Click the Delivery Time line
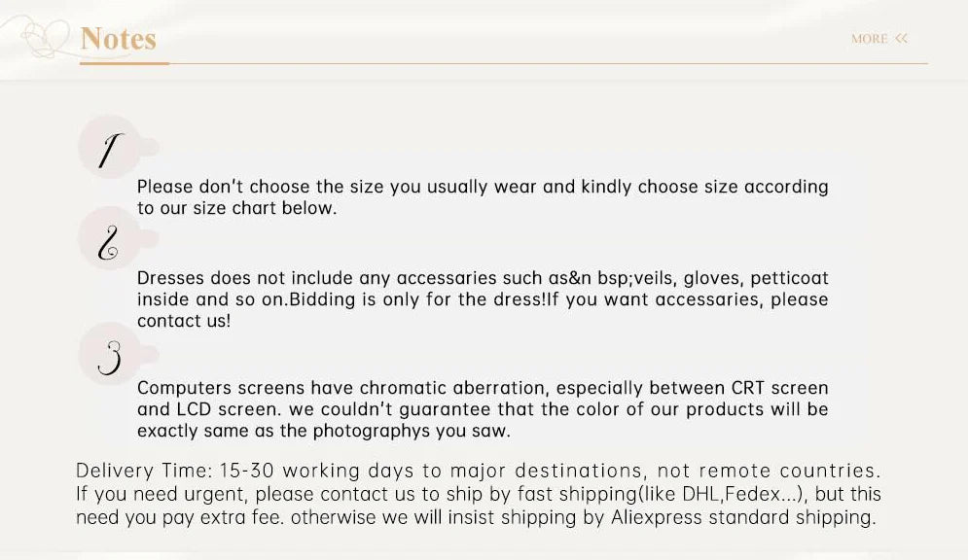 coord(479,471)
